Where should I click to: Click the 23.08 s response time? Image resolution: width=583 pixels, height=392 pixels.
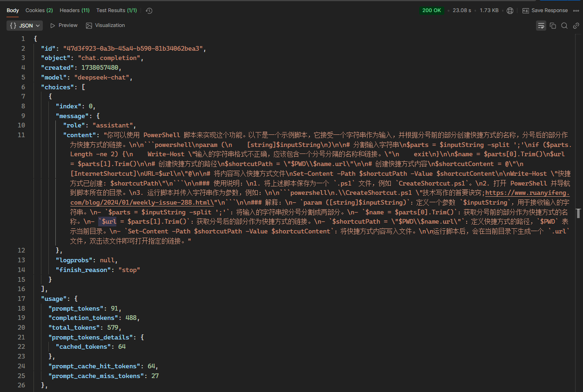pos(462,10)
